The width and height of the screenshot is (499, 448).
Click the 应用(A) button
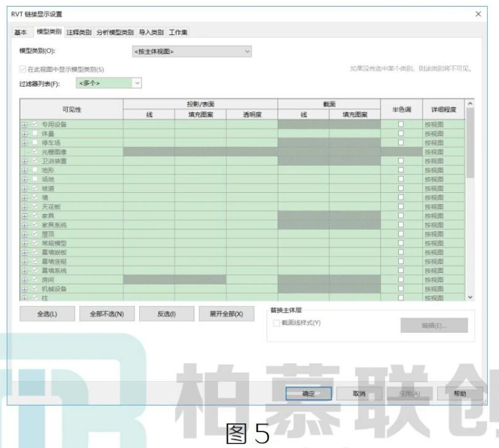click(410, 394)
